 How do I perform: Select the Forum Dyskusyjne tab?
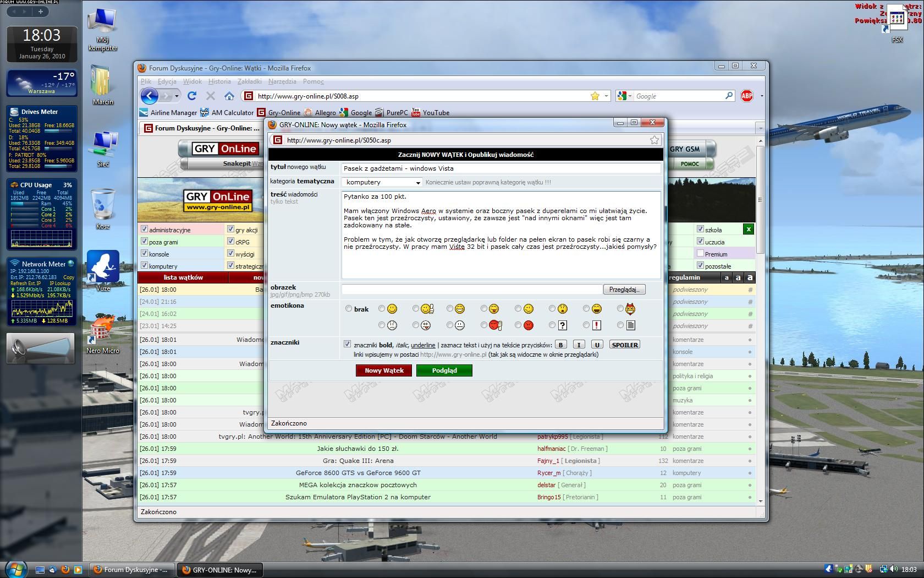click(202, 128)
